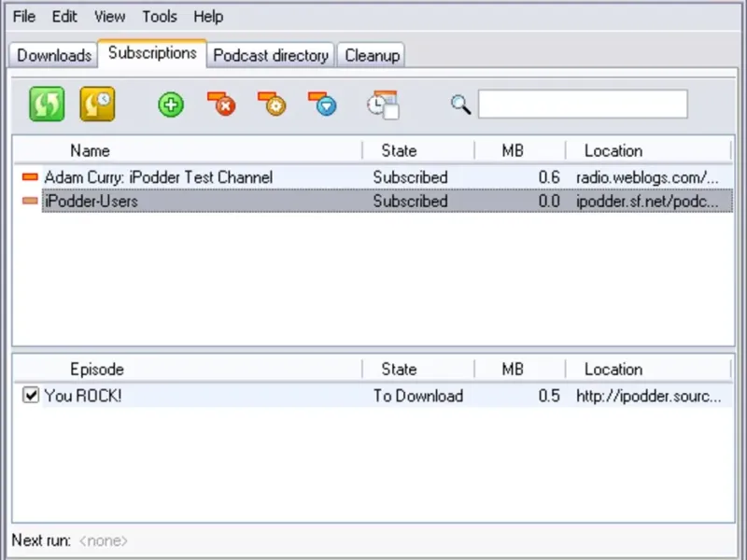Click the 0.0 MB value for iPodder-Users

click(x=549, y=201)
